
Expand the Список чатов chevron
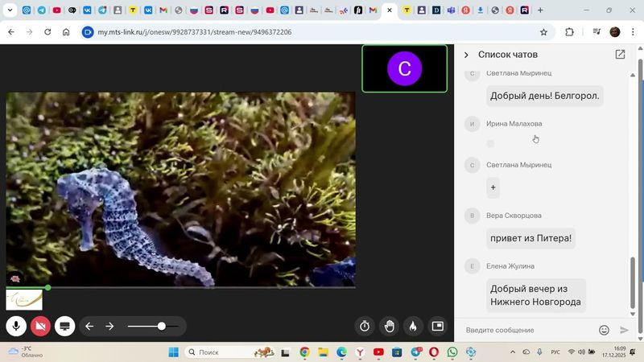pyautogui.click(x=466, y=55)
